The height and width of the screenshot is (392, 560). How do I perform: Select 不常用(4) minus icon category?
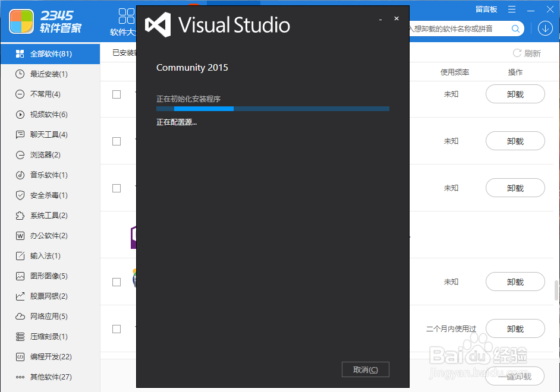[20, 94]
